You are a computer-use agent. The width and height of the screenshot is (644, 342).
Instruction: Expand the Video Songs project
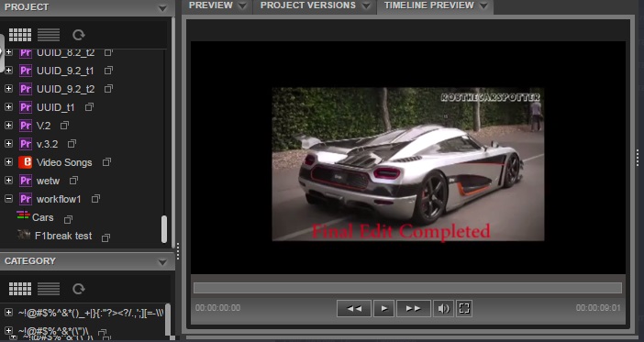(x=8, y=162)
